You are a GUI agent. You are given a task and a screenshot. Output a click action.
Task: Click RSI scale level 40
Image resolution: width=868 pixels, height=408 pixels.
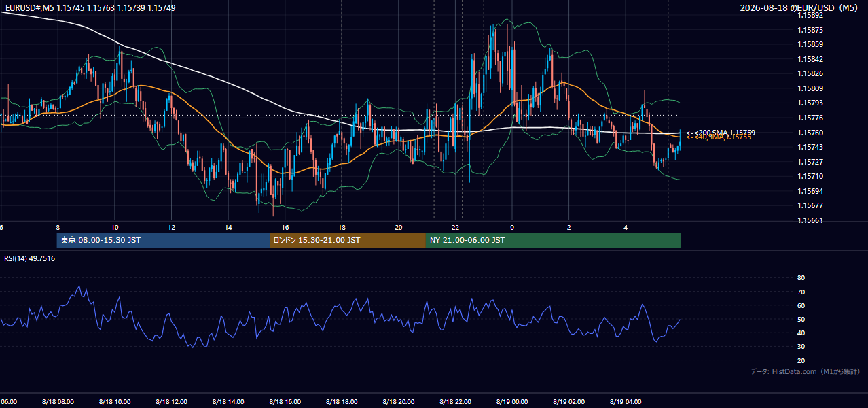coord(801,333)
